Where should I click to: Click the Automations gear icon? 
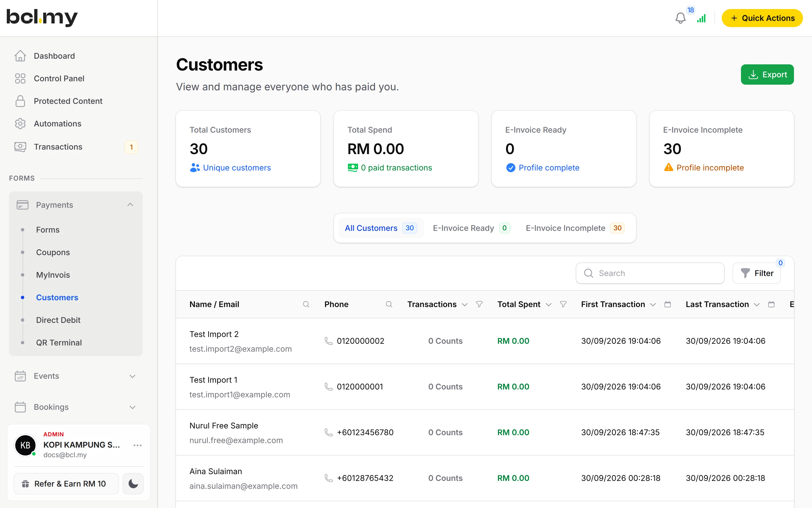pyautogui.click(x=20, y=124)
